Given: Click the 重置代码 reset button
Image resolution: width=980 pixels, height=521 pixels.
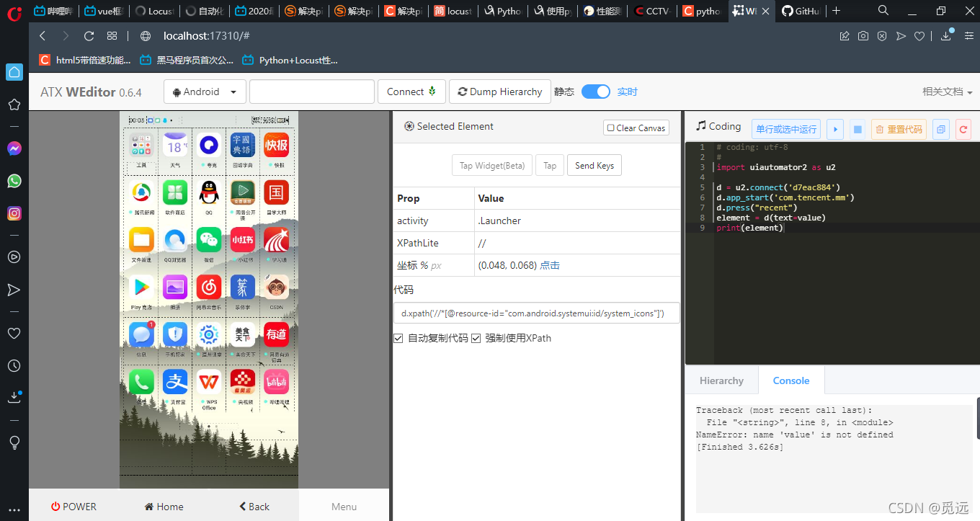Looking at the screenshot, I should pyautogui.click(x=898, y=129).
